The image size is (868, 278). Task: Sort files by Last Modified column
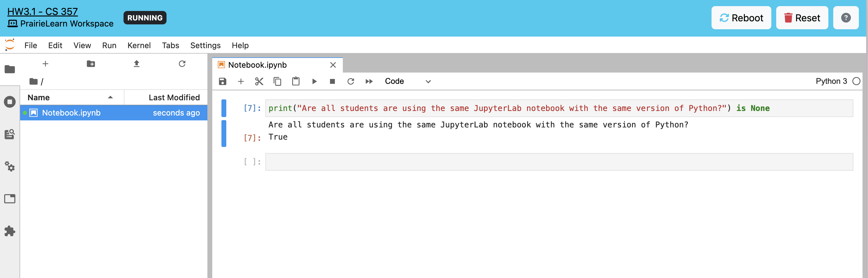pos(166,97)
